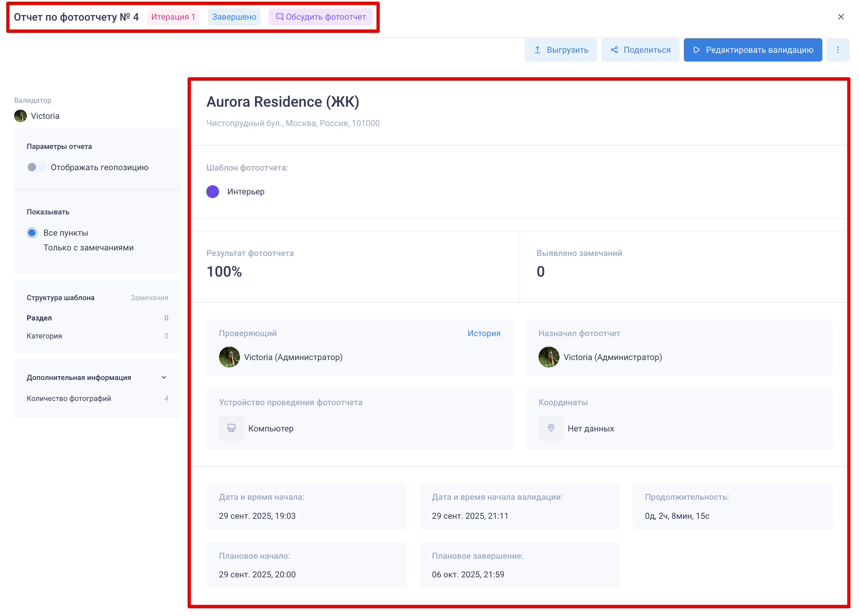Collapse Дополнительная информация section
Viewport: 859px width, 616px height.
[x=164, y=377]
